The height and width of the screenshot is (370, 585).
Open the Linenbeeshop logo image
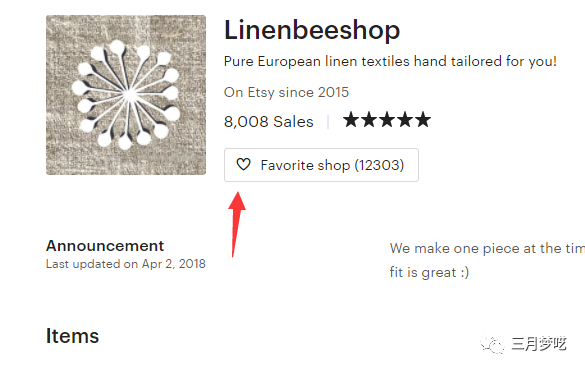coord(126,95)
